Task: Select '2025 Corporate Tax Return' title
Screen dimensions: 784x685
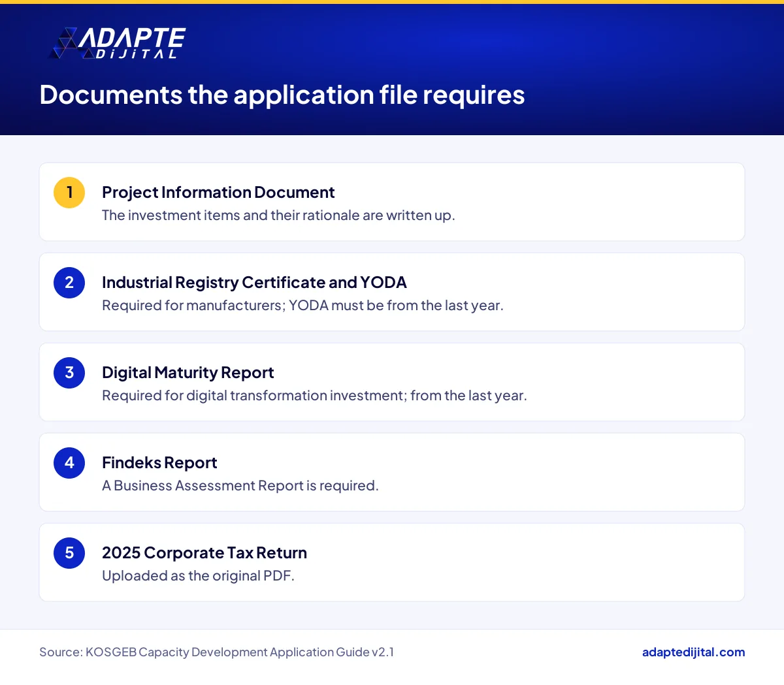Action: click(x=204, y=553)
